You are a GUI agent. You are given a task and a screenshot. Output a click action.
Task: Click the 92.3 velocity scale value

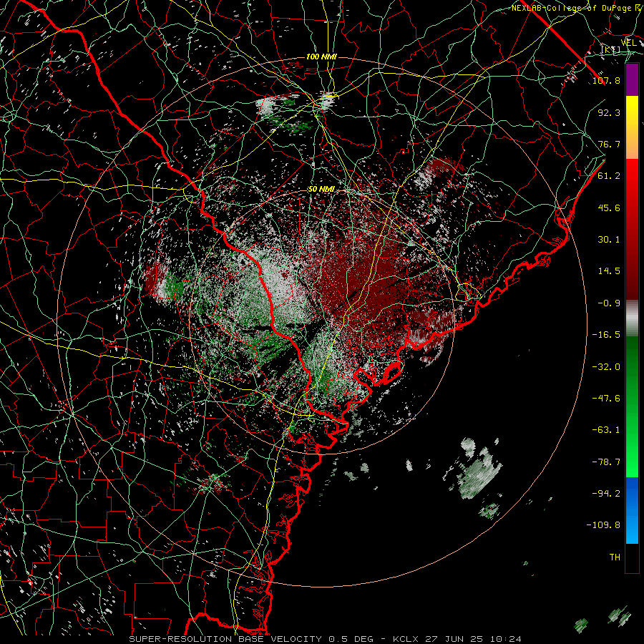[x=609, y=112]
